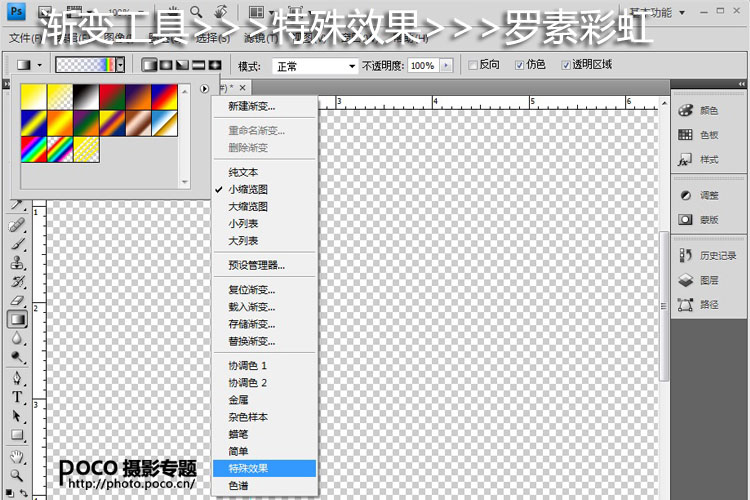The height and width of the screenshot is (500, 750).
Task: Choose 预设管理器 menu entry
Action: click(x=265, y=265)
